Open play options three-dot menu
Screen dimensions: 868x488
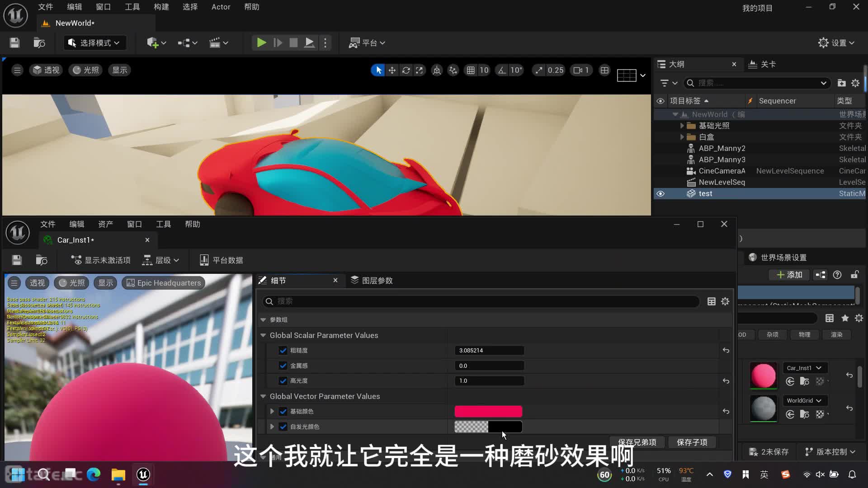tap(325, 43)
